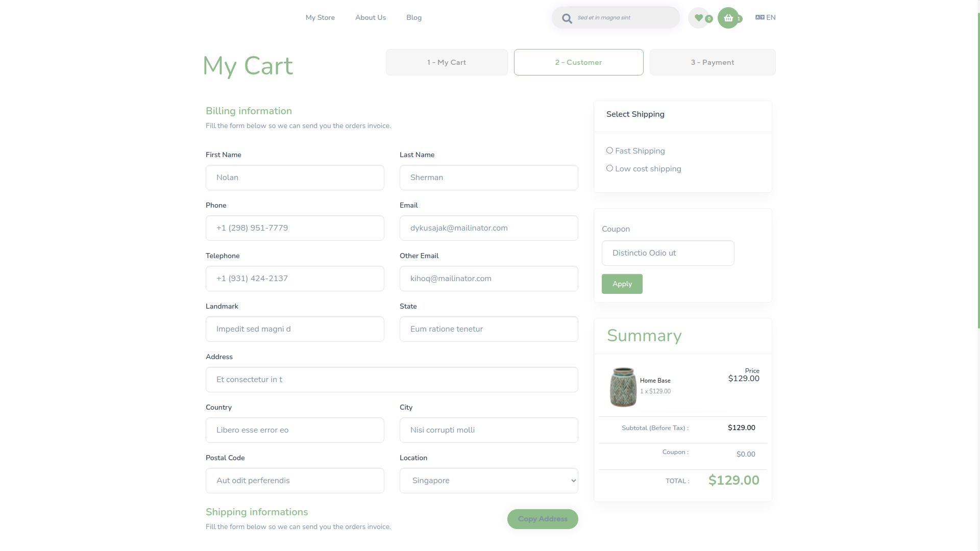Switch to the 3 - Payment step tab
Screen dimensions: 980x551
712,62
